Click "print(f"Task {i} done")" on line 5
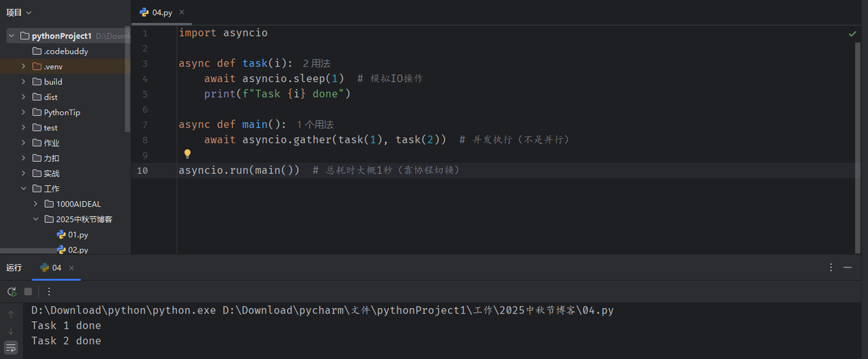Screen dimensions: 868x359 point(277,94)
